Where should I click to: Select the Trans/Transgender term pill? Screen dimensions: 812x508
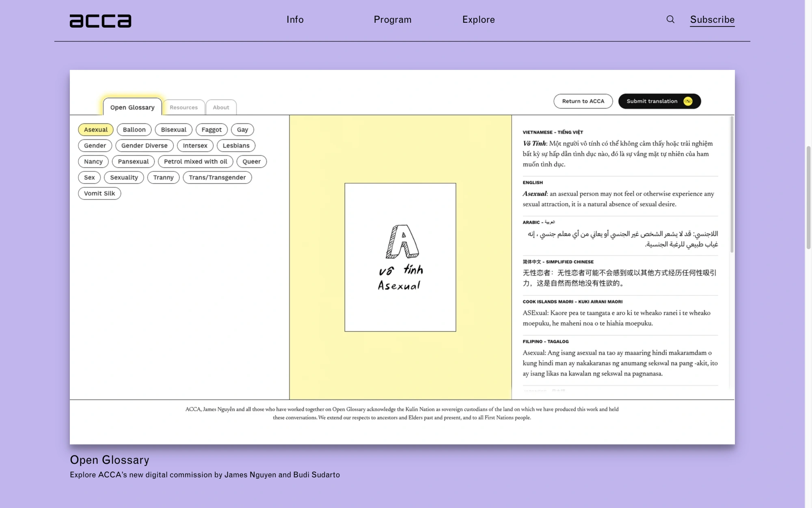pyautogui.click(x=217, y=177)
